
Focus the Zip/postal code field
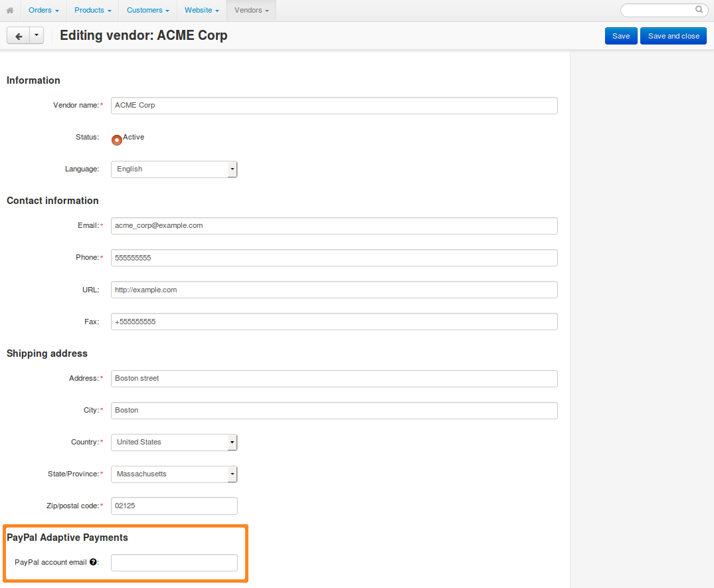174,506
